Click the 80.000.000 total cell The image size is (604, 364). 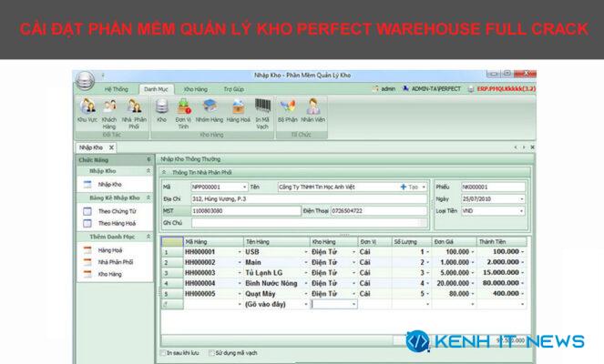click(502, 283)
